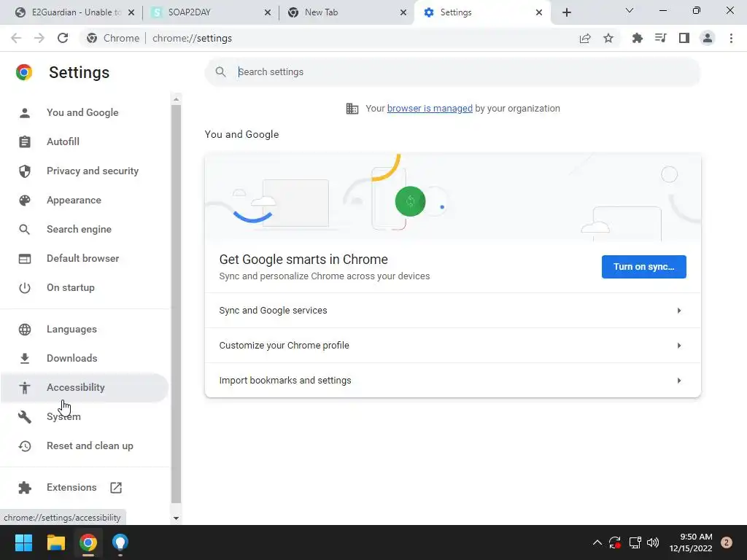Close the SOAP2DAY tab
This screenshot has width=747, height=560.
point(268,12)
